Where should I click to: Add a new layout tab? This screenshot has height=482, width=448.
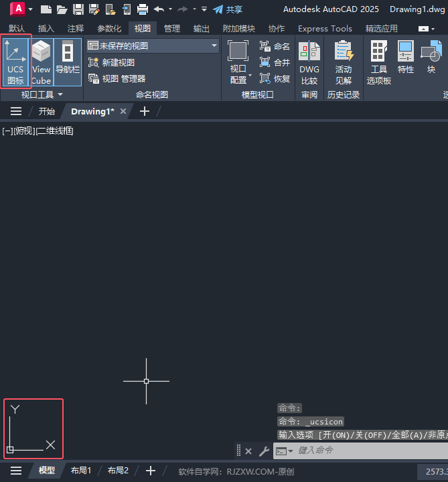151,471
